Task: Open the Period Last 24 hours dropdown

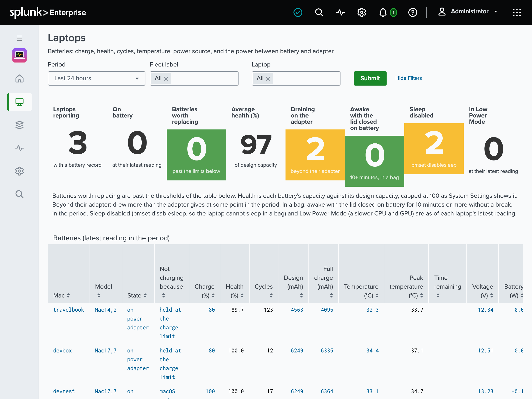Action: (x=96, y=78)
